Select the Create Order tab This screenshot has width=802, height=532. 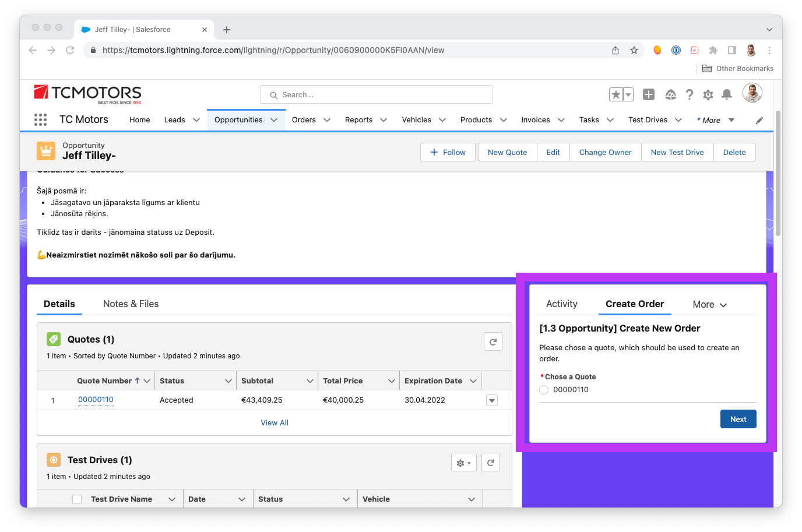[635, 304]
